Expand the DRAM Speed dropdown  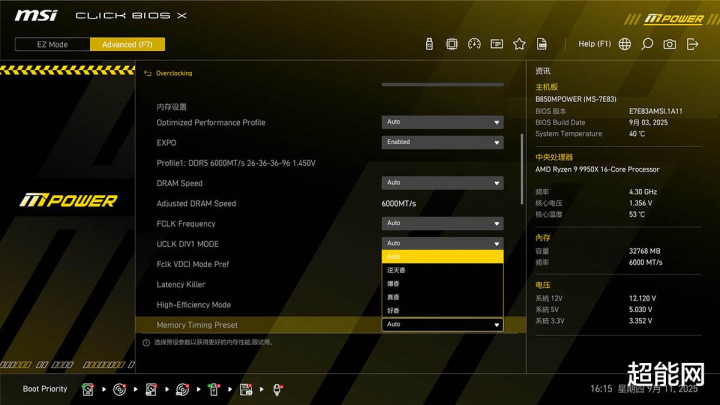[x=442, y=183]
